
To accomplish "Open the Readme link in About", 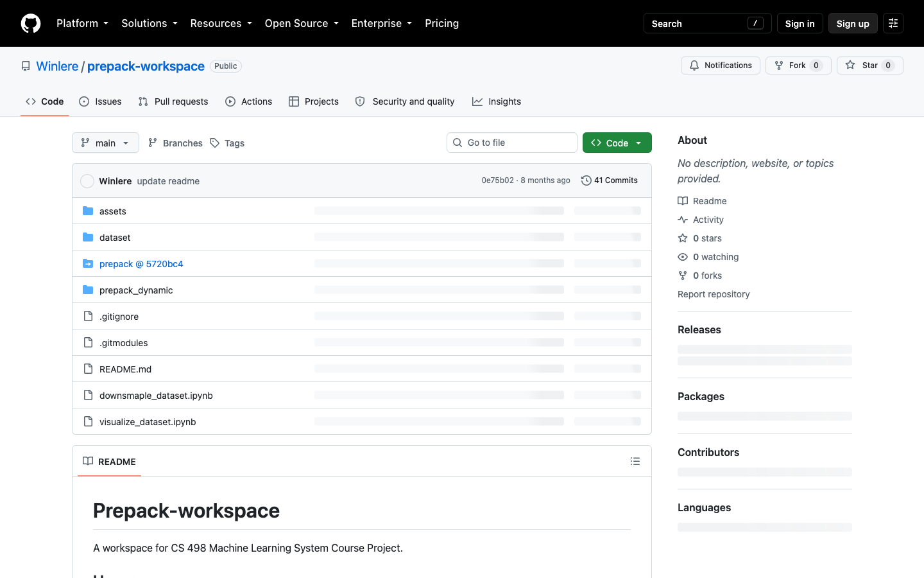I will [x=702, y=201].
